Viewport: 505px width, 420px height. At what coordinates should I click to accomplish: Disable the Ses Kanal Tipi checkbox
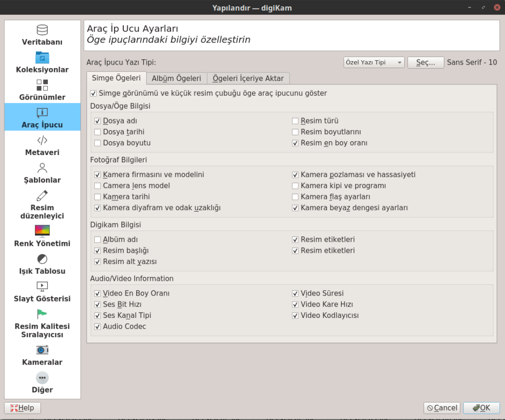[x=97, y=315]
